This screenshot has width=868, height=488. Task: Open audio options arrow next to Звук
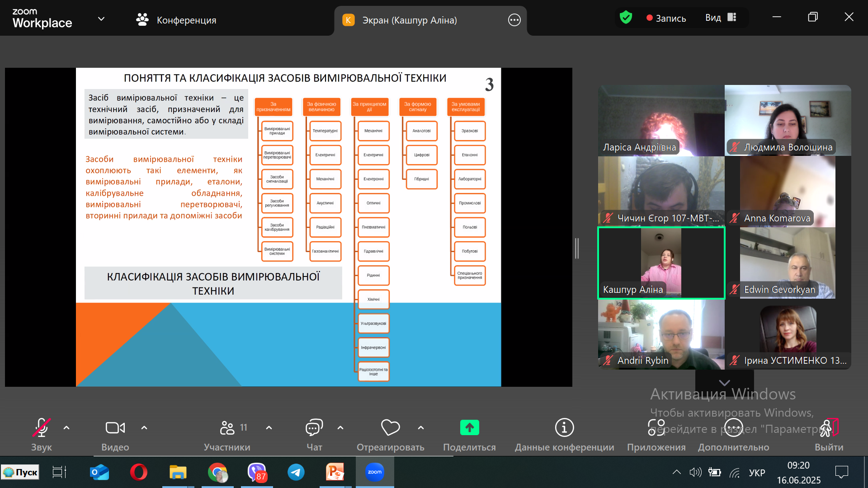click(66, 427)
